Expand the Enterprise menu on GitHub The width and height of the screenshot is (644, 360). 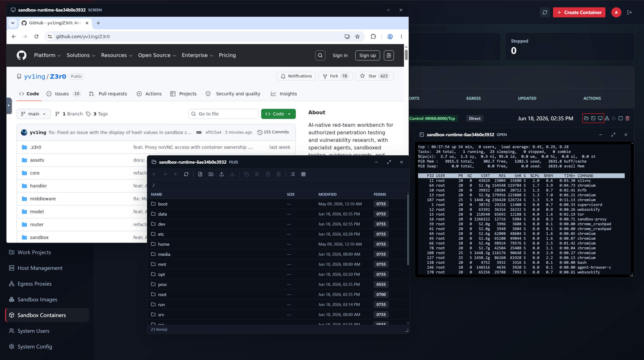pos(197,55)
